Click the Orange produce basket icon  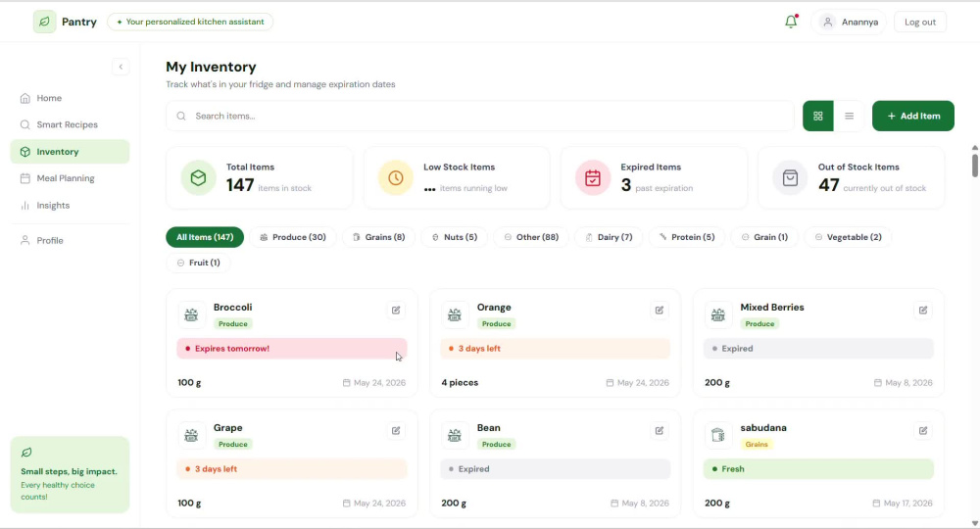[x=455, y=314]
